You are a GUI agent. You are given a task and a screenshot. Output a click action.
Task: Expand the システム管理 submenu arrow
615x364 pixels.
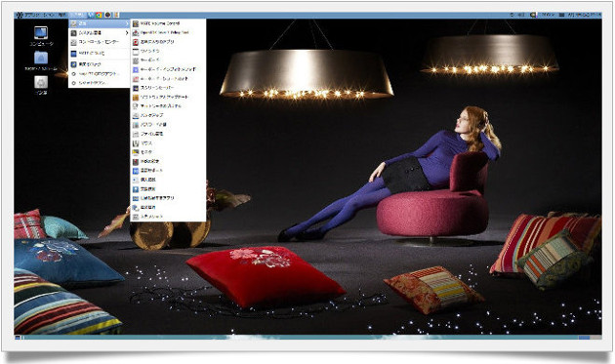pos(127,33)
